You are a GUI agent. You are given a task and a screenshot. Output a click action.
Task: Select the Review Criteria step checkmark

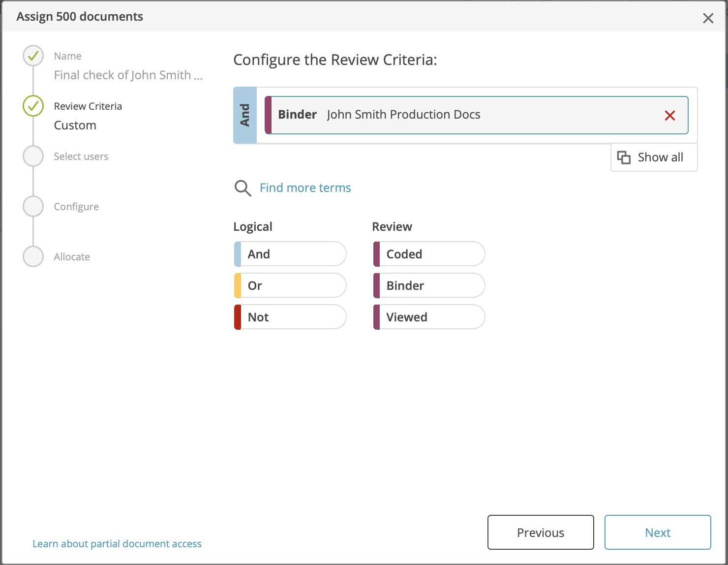pyautogui.click(x=33, y=106)
